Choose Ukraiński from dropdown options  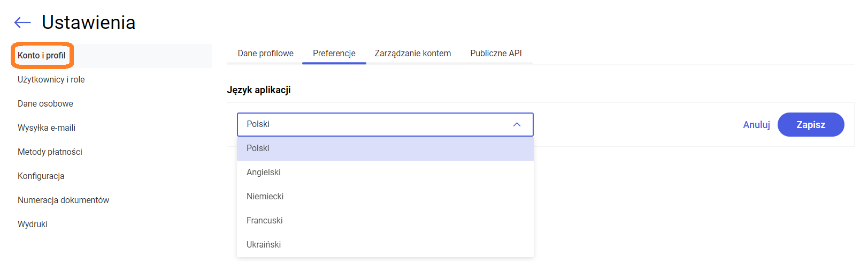pyautogui.click(x=264, y=245)
